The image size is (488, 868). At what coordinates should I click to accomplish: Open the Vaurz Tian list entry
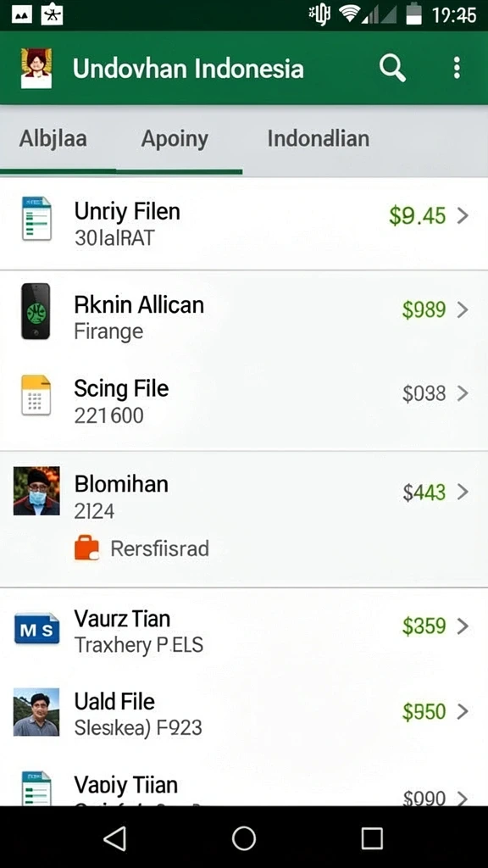244,631
